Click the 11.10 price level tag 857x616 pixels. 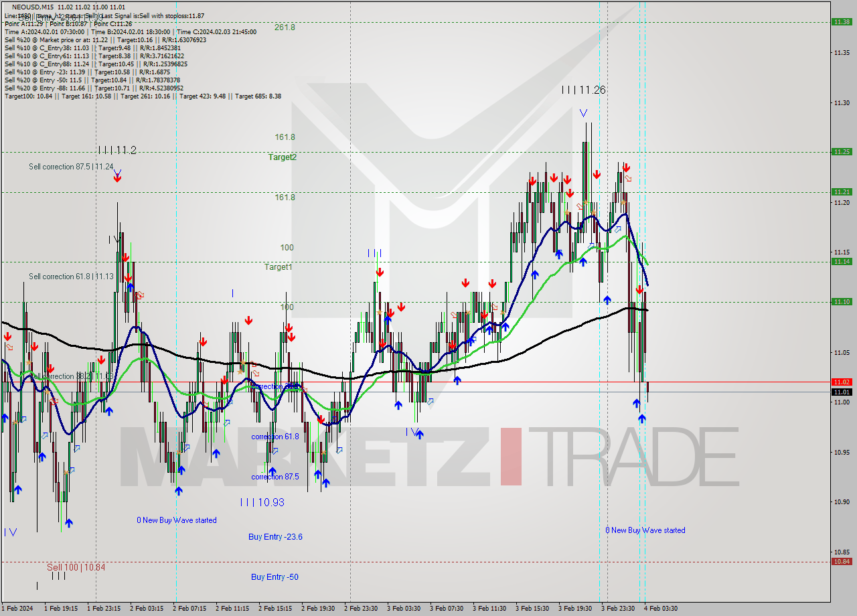pos(842,302)
